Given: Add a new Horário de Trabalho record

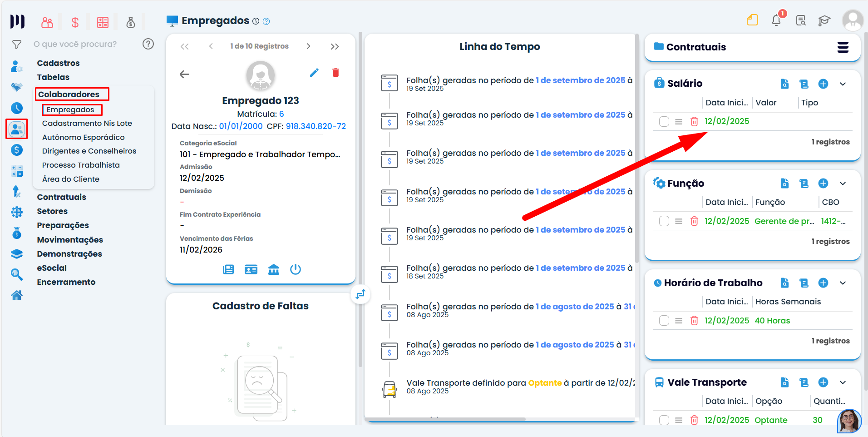Looking at the screenshot, I should [x=823, y=283].
